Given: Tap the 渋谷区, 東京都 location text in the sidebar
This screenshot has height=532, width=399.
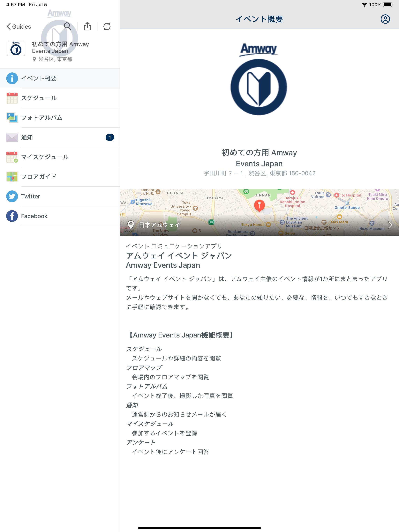Looking at the screenshot, I should (x=55, y=59).
